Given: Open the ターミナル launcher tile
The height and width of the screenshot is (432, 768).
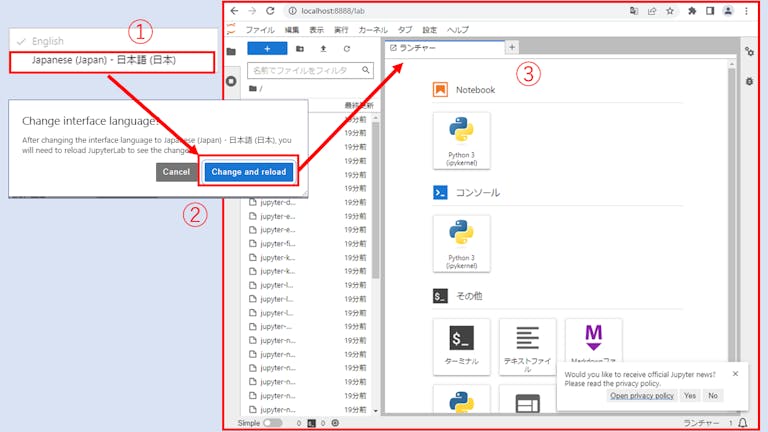Looking at the screenshot, I should coord(461,347).
